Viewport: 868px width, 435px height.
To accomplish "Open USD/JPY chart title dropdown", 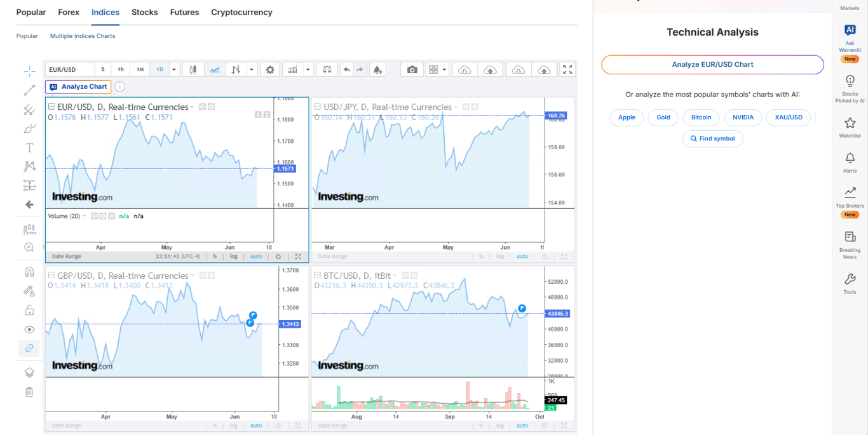I will point(456,107).
